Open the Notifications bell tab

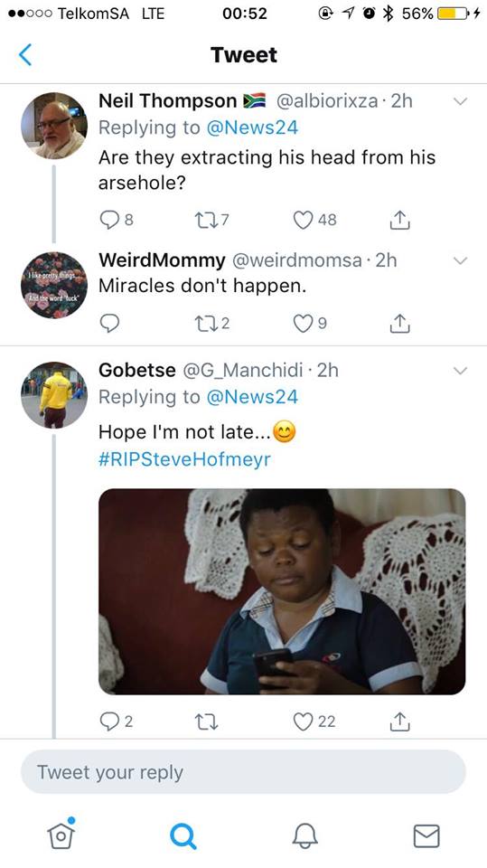304,835
